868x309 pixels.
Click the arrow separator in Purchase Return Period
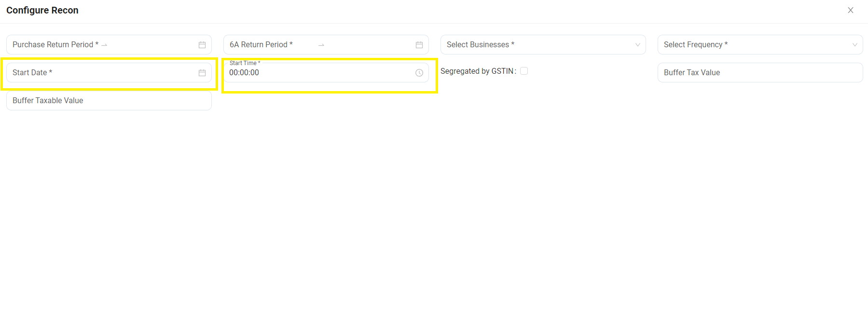[x=104, y=45]
